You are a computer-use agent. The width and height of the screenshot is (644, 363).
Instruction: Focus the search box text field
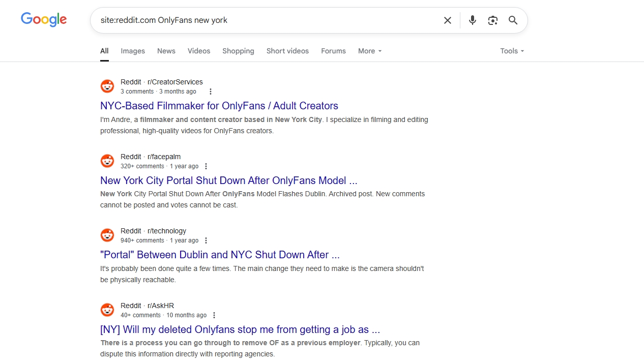tap(265, 20)
